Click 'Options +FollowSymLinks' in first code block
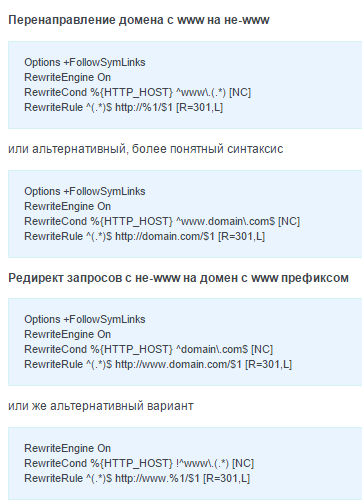 pos(85,62)
